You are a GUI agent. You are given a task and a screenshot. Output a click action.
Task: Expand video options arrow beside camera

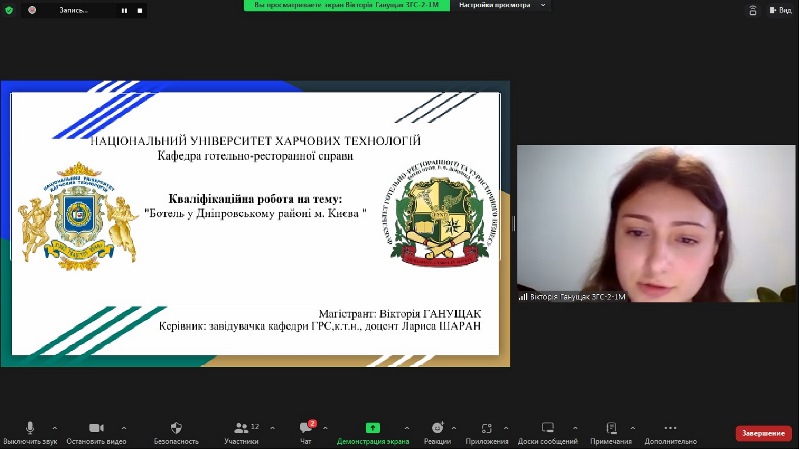pos(123,428)
